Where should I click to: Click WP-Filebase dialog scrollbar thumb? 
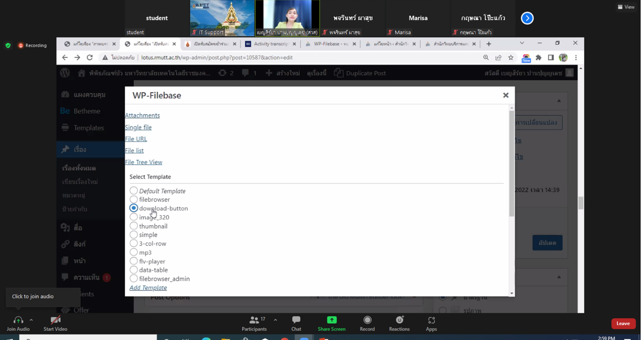(512, 163)
